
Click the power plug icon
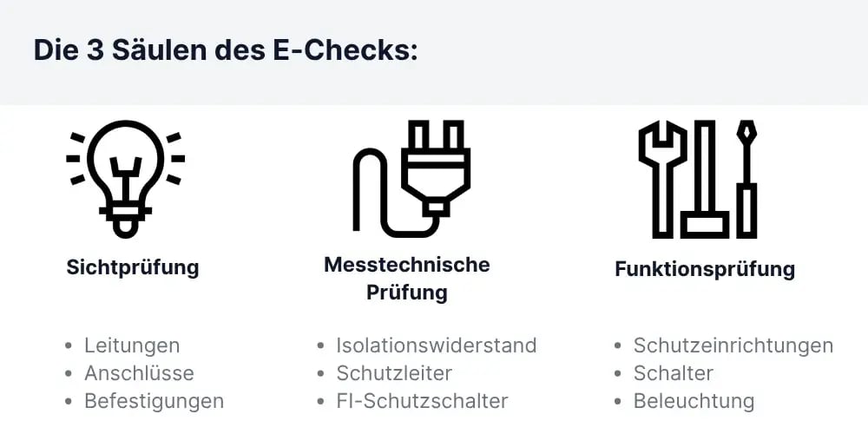tap(411, 179)
